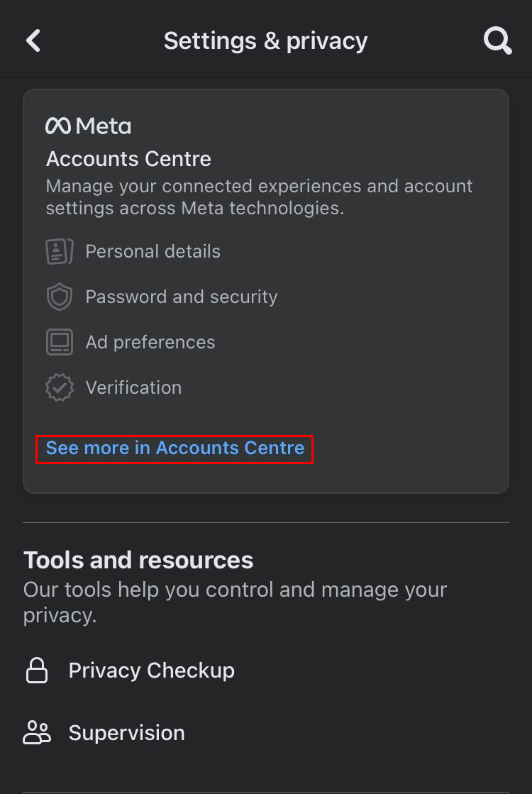Open See more in Accounts Centre link
Viewport: 532px width, 794px height.
point(174,448)
